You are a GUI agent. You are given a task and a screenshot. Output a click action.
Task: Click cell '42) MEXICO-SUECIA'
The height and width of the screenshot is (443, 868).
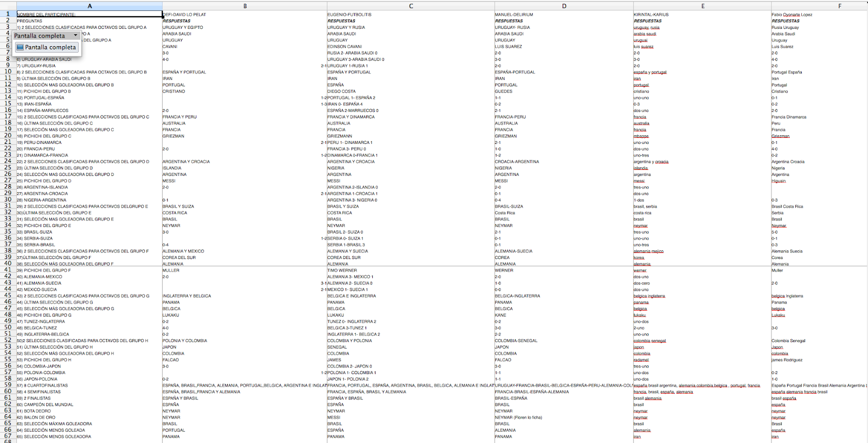tap(37, 289)
